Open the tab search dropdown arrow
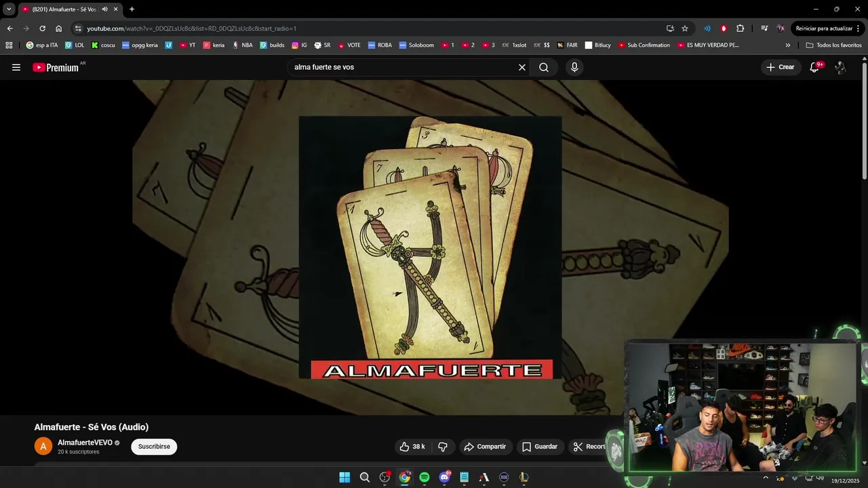Screen dimensions: 868x488 point(9,9)
